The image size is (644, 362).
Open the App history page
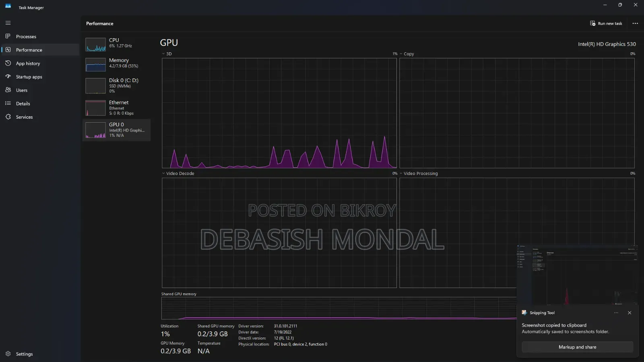click(x=40, y=63)
